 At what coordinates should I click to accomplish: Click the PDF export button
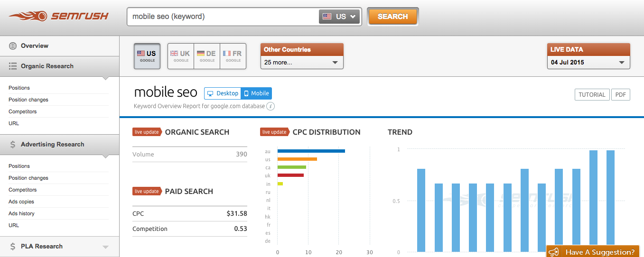[621, 94]
